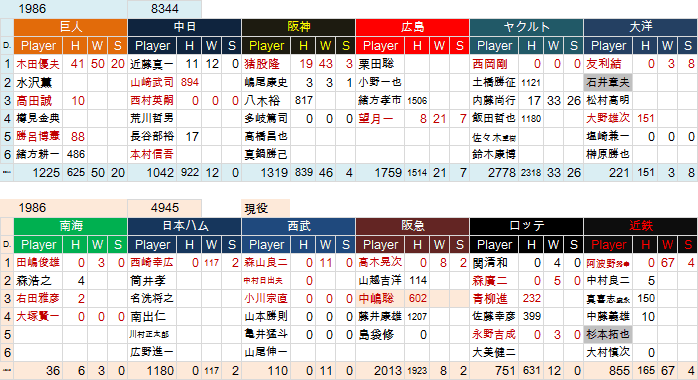Click player 水沢薫 cell
The image size is (698, 380).
pyautogui.click(x=38, y=82)
